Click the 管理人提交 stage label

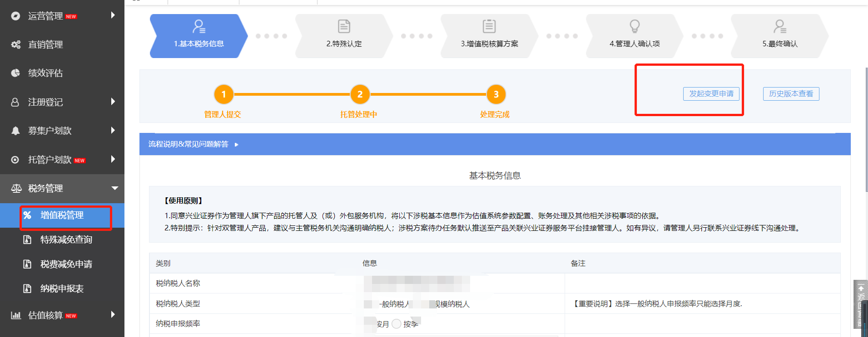(x=223, y=114)
